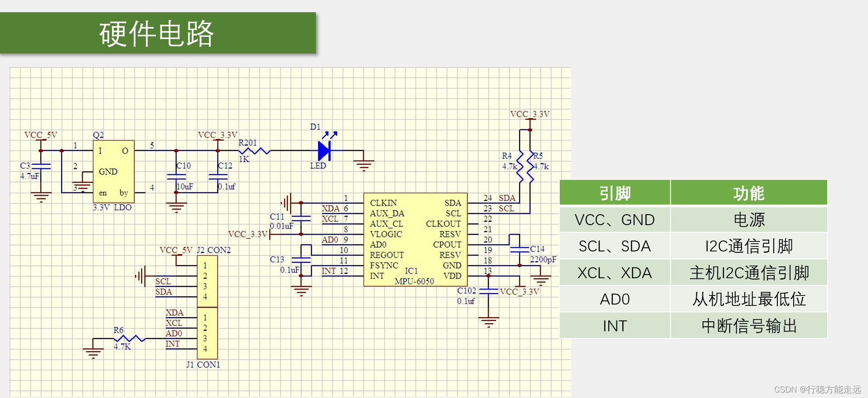Select the 电源 table cell

(x=749, y=220)
